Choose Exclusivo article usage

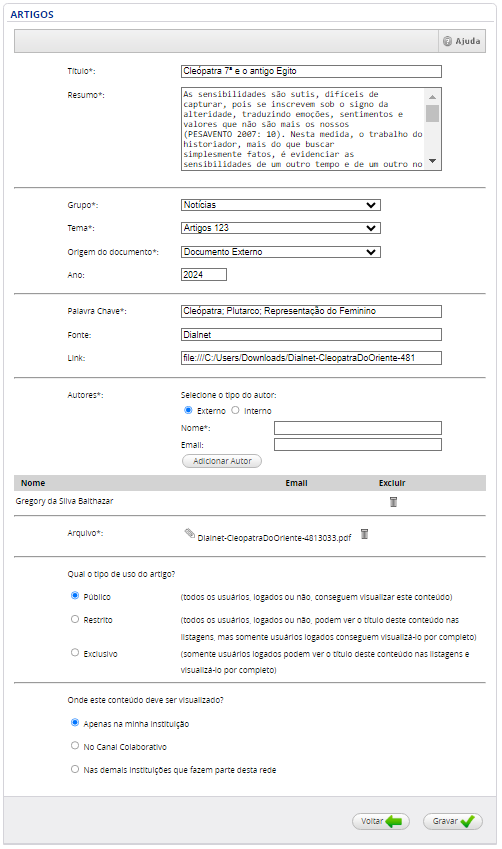(75, 652)
